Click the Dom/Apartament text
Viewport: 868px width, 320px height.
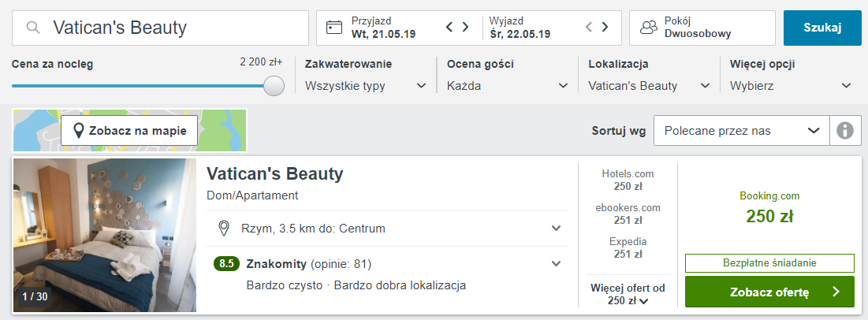pyautogui.click(x=252, y=195)
